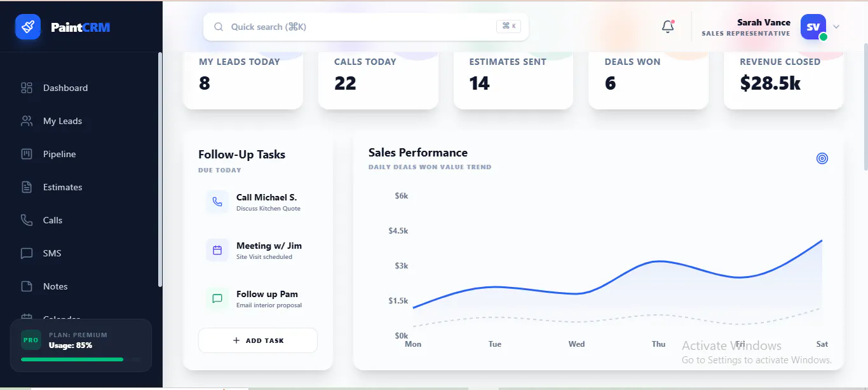The width and height of the screenshot is (868, 390).
Task: Click the '$4.5k' chart axis label
Action: tap(398, 231)
